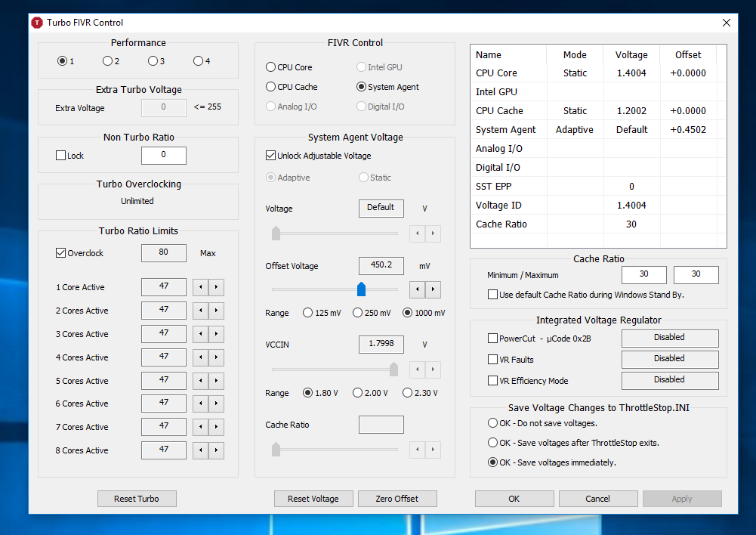Increase Offset Voltage using right arrow
This screenshot has width=756, height=535.
[433, 289]
